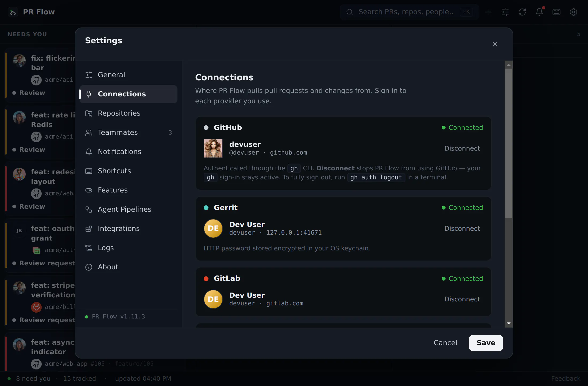Click the GitLab Connected status label
588x386 pixels.
(x=462, y=279)
